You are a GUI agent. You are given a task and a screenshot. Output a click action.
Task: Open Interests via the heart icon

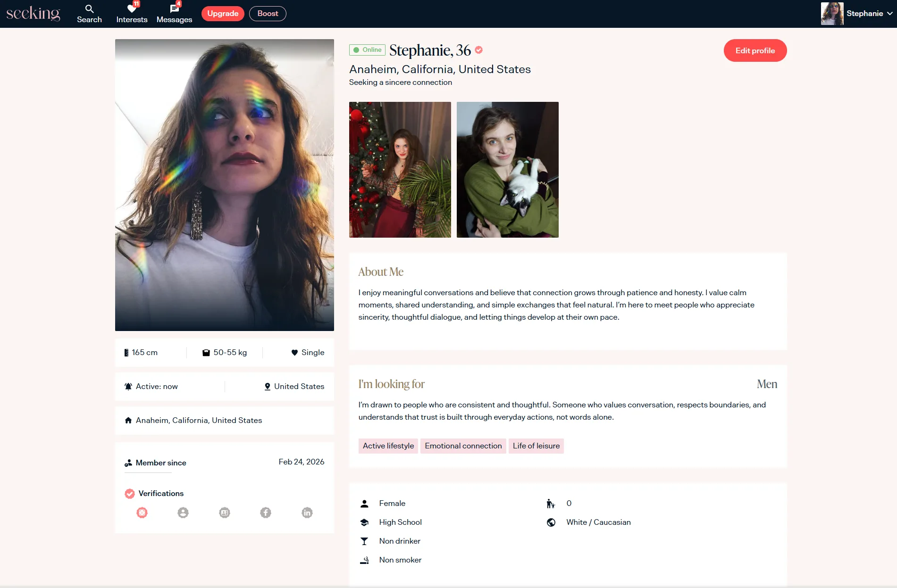tap(132, 9)
